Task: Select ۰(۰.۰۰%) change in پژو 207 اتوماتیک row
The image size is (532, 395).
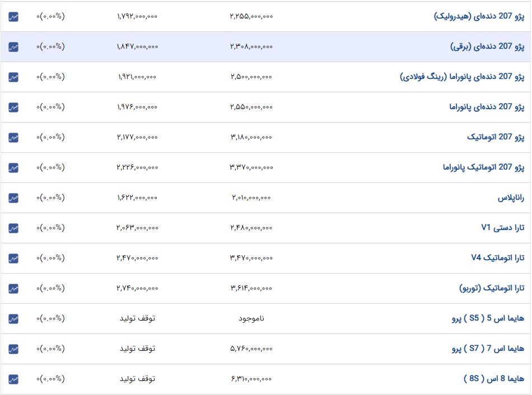Action: pos(50,137)
